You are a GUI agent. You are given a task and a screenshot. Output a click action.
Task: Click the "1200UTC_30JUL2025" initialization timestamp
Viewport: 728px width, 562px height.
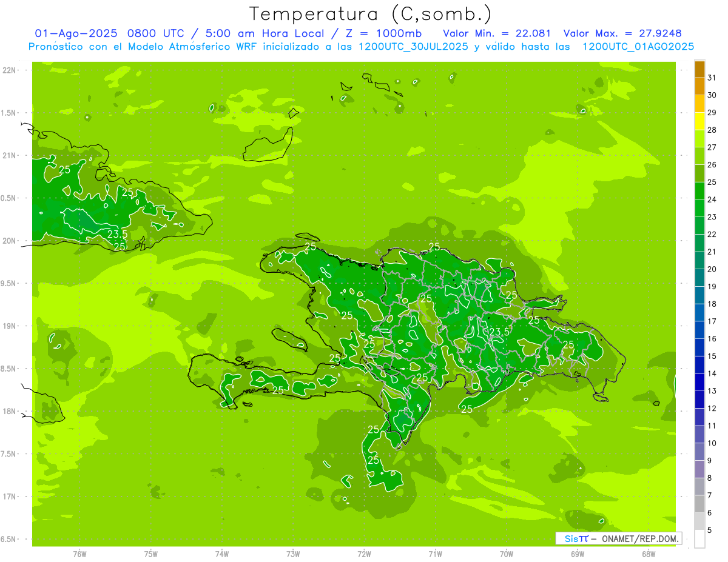point(413,47)
